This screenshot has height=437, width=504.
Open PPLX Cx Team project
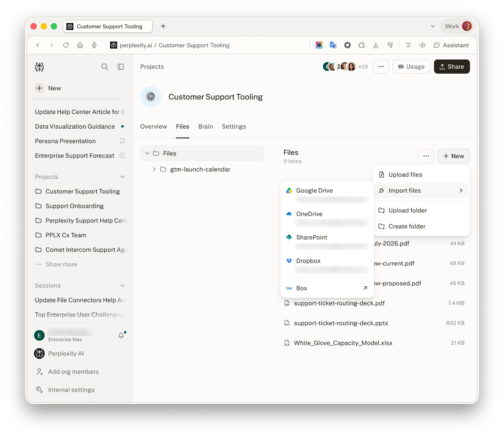tap(66, 235)
